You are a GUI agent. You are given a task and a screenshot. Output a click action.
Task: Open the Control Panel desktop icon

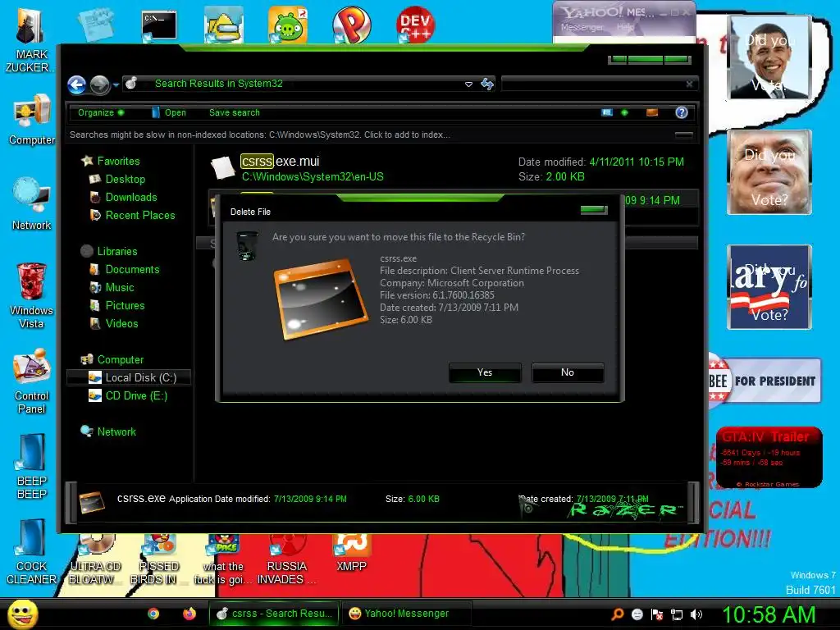click(x=32, y=381)
